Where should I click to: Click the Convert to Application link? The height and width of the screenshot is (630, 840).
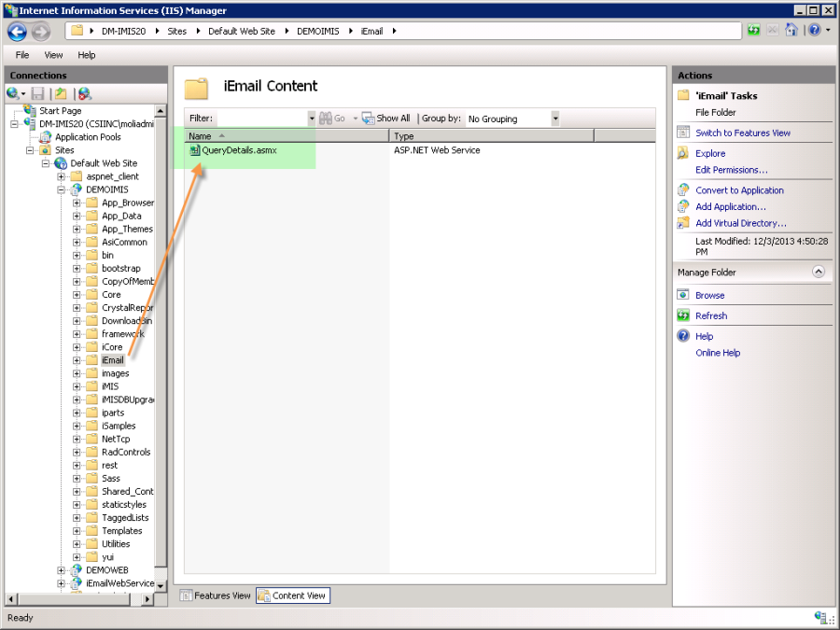[739, 190]
